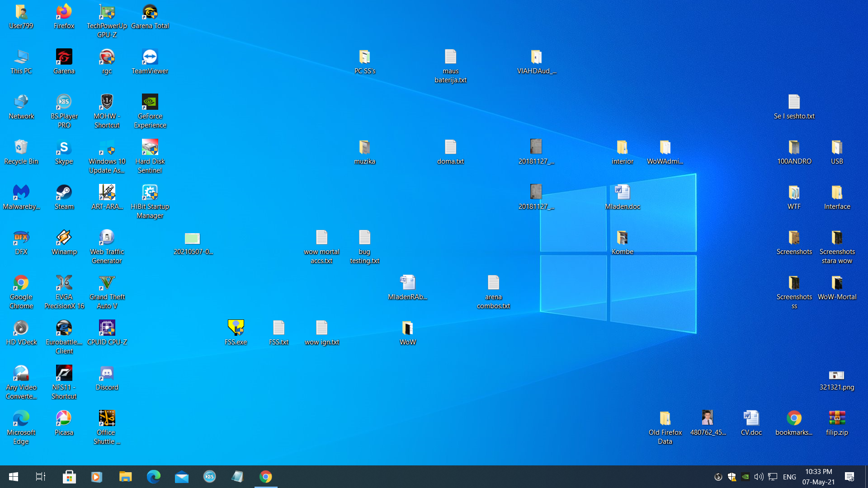Select the CPUID CPU-Z icon
Viewport: 868px width, 488px height.
pos(107,328)
